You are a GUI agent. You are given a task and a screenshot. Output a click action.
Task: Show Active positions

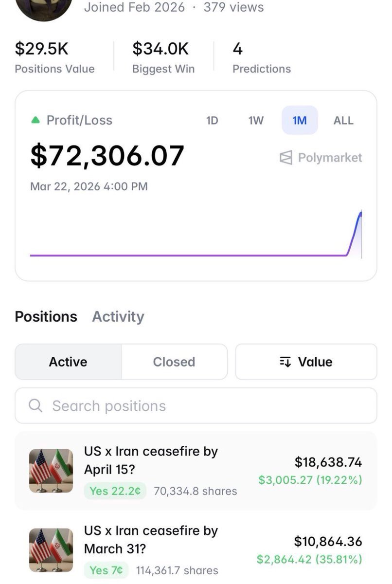pyautogui.click(x=68, y=362)
